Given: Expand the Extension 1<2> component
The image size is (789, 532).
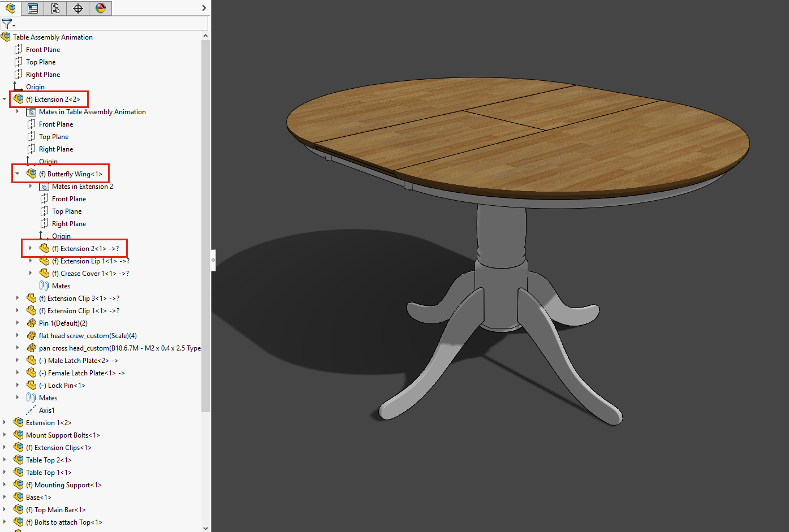Looking at the screenshot, I should point(5,422).
